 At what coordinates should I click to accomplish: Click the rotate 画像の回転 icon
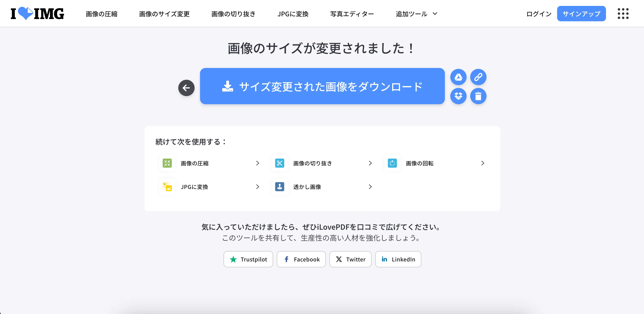[x=392, y=163]
